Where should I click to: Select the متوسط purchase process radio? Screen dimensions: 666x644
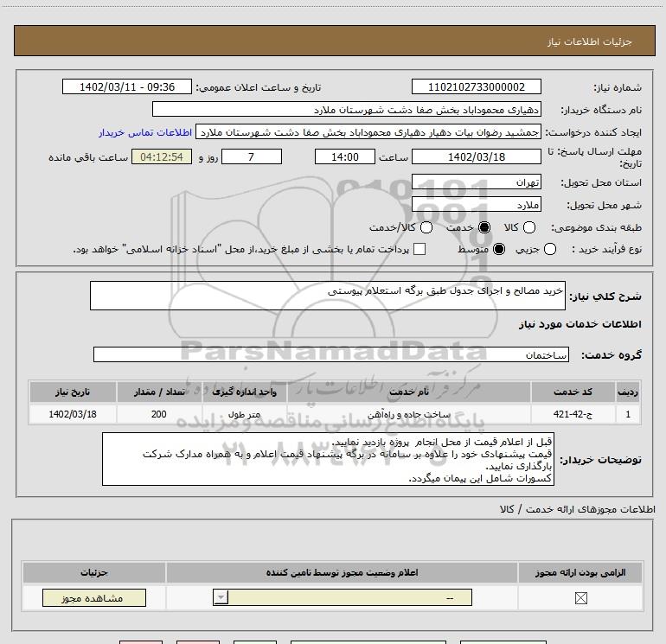coord(499,249)
